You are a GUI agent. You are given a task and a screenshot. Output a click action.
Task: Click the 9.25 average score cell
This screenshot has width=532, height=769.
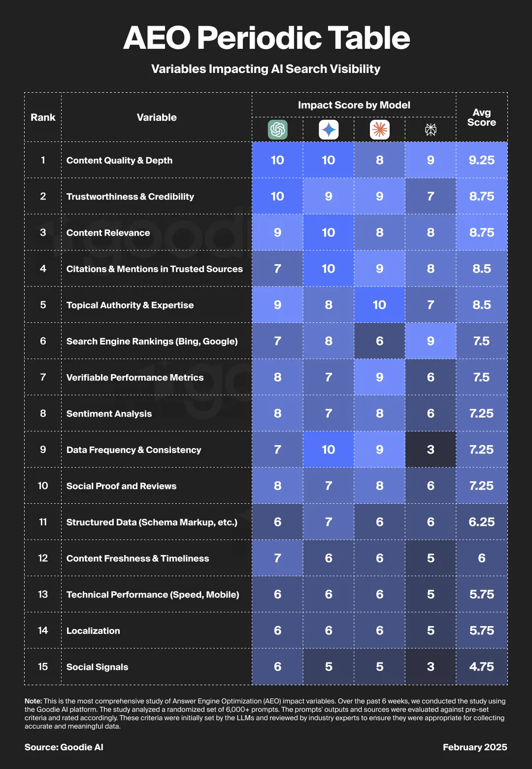coord(481,160)
